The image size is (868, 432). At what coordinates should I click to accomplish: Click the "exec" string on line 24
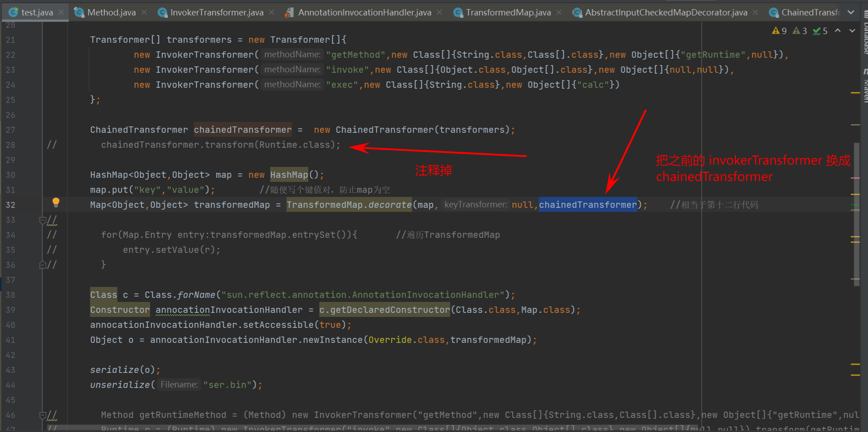point(342,85)
